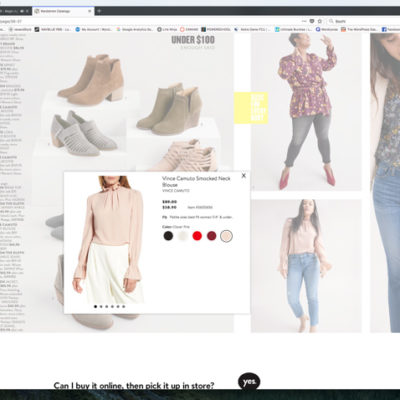Click the round black 'yes' badge
Viewport: 400px width, 400px height.
point(249,381)
